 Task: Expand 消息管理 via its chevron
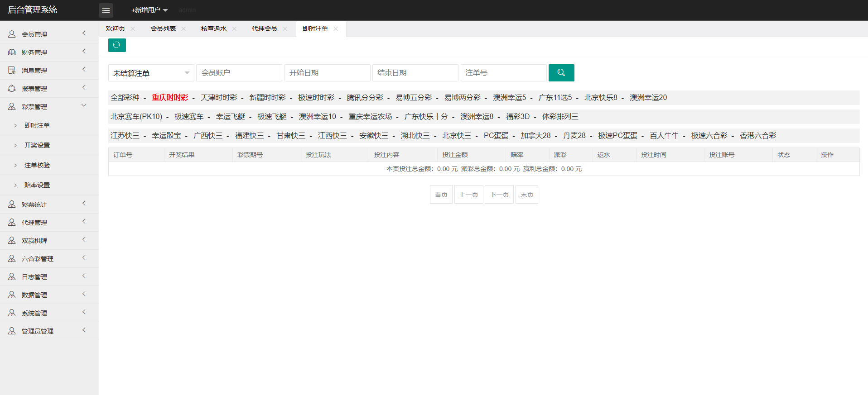[x=84, y=69]
